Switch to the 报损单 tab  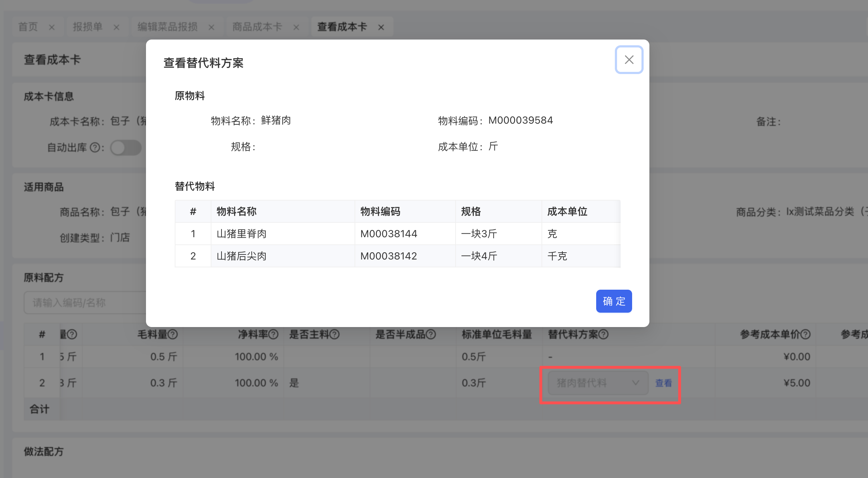coord(88,27)
